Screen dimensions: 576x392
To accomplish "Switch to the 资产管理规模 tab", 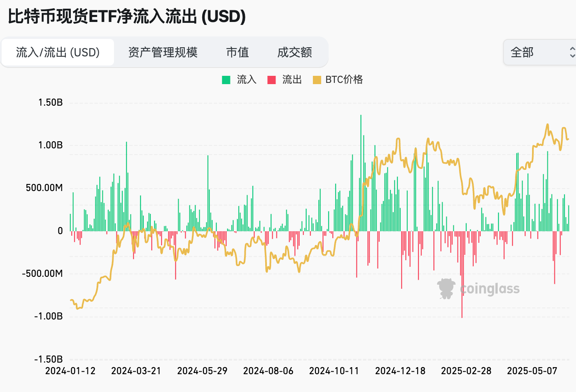I will 163,52.
